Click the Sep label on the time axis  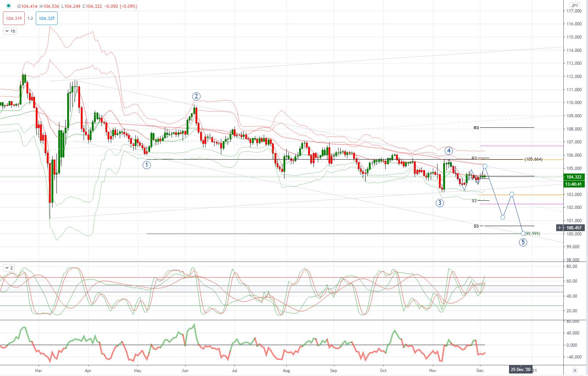pos(333,370)
